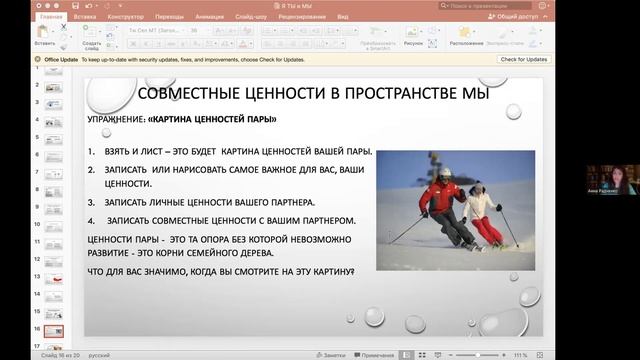Select slide 13 thumbnail
This screenshot has height=360, width=640.
coord(53,279)
